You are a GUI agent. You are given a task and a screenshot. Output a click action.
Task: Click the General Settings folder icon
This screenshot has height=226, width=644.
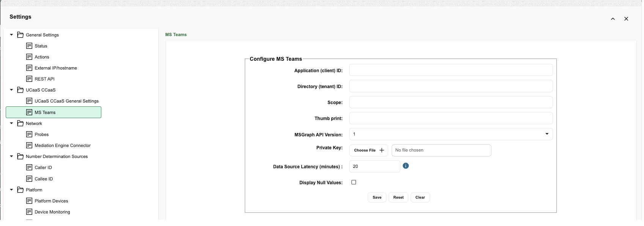coord(20,35)
